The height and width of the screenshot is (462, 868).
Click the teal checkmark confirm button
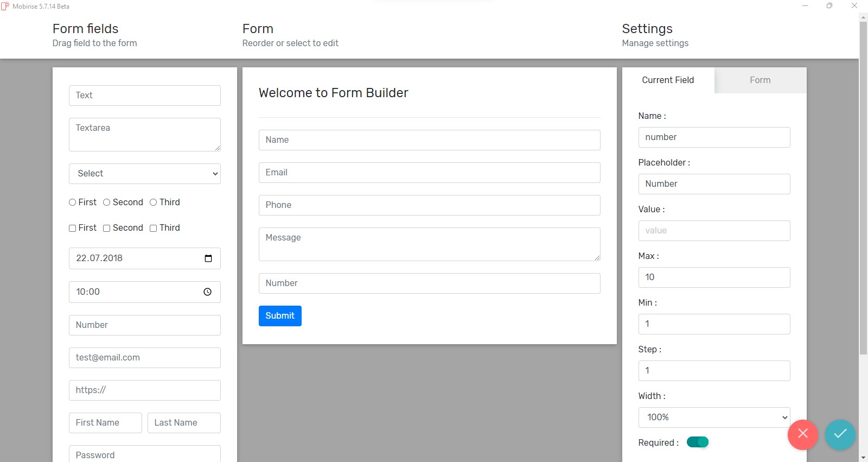840,434
